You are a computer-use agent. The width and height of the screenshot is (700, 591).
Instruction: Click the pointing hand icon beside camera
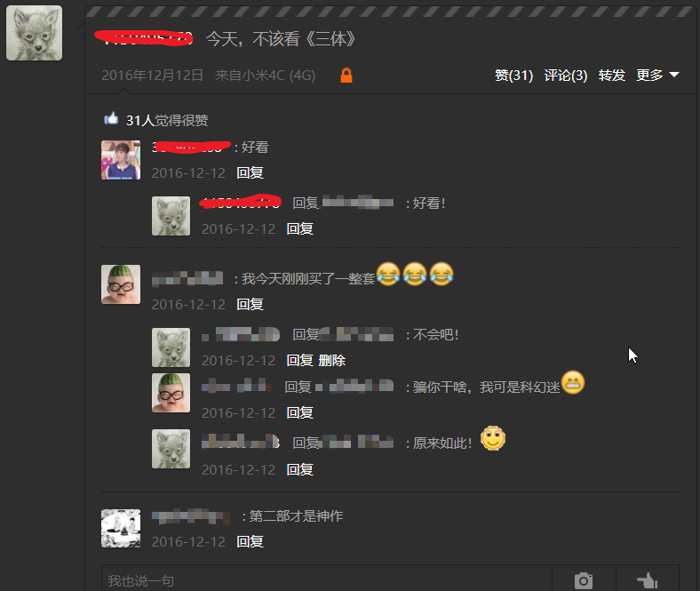coord(648,580)
